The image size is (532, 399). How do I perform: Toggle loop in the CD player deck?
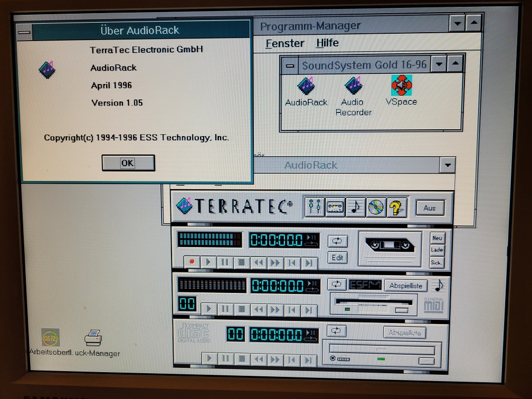point(336,330)
